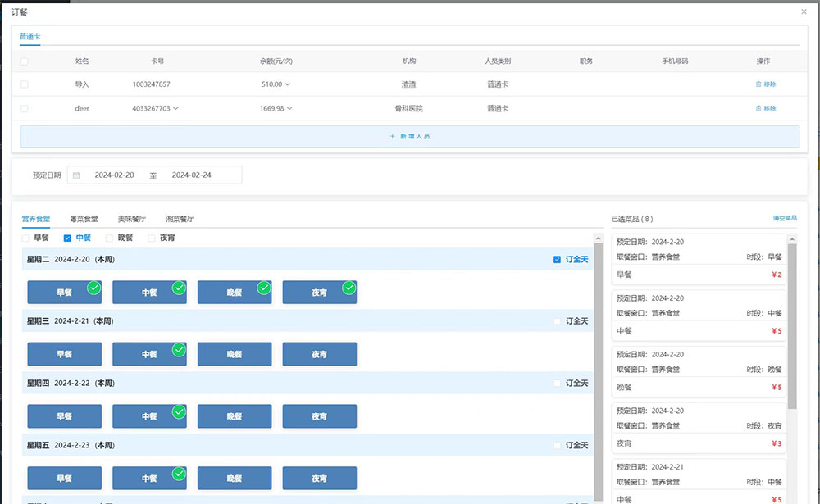Click 移除 link for the deer row
The height and width of the screenshot is (504, 820).
pyautogui.click(x=770, y=109)
